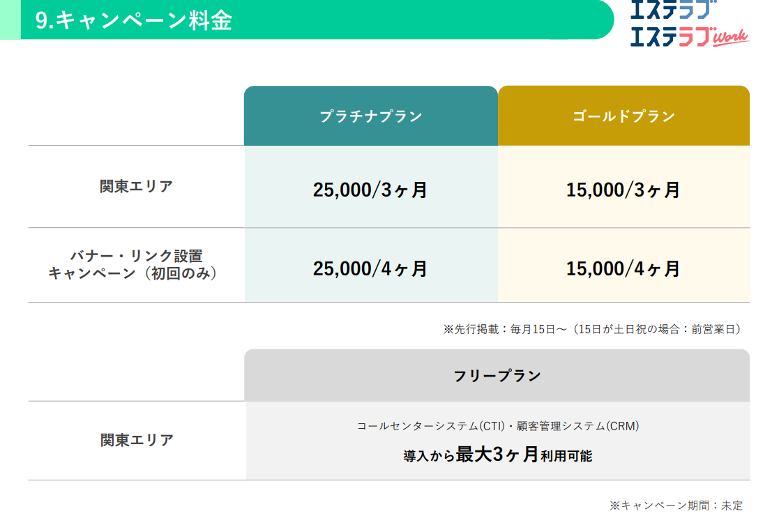Click the コールセンターシステム(CTI)・顧客管理システム(CRM) text

(498, 425)
